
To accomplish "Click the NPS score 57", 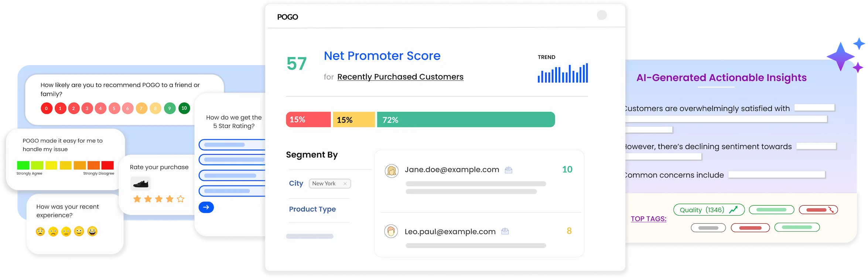I will coord(297,64).
